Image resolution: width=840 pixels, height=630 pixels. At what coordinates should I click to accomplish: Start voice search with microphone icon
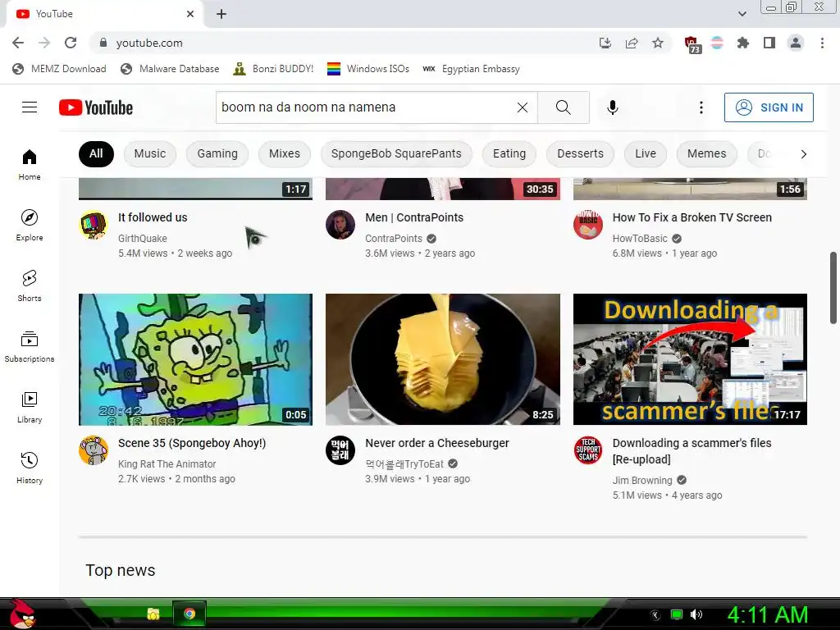612,107
